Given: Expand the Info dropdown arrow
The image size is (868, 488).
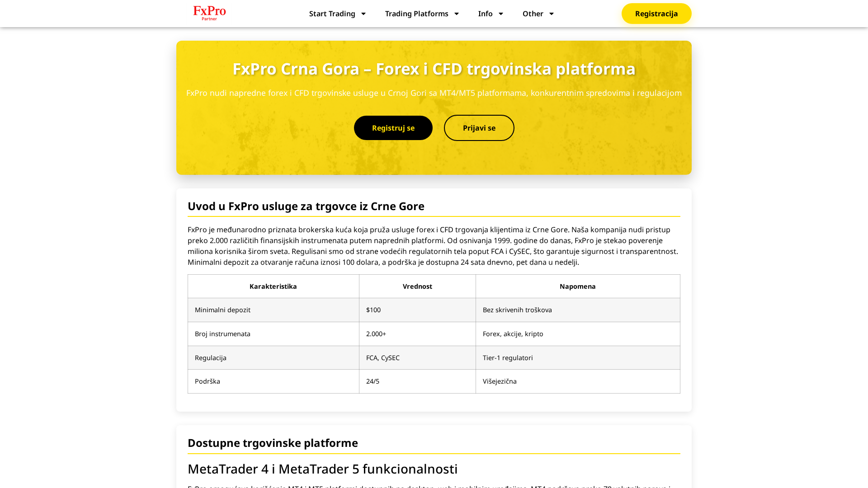Looking at the screenshot, I should [500, 14].
